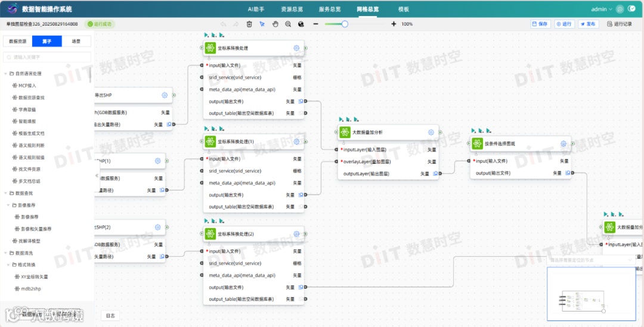Click the minimap overview thumbnail

click(x=592, y=294)
